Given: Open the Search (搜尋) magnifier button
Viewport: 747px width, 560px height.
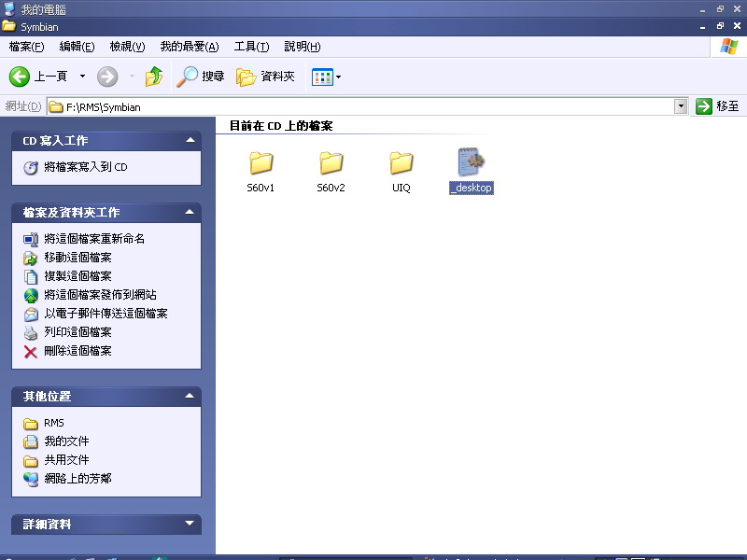Looking at the screenshot, I should 201,77.
